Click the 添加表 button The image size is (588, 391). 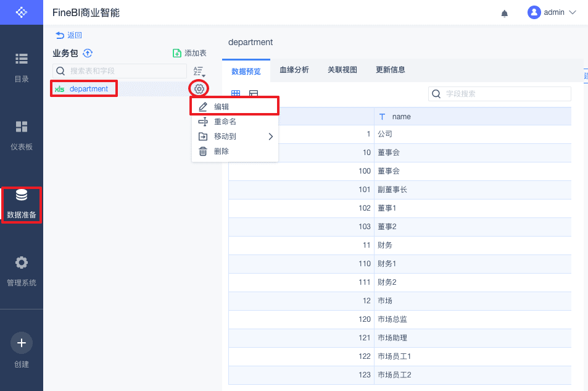click(x=189, y=53)
